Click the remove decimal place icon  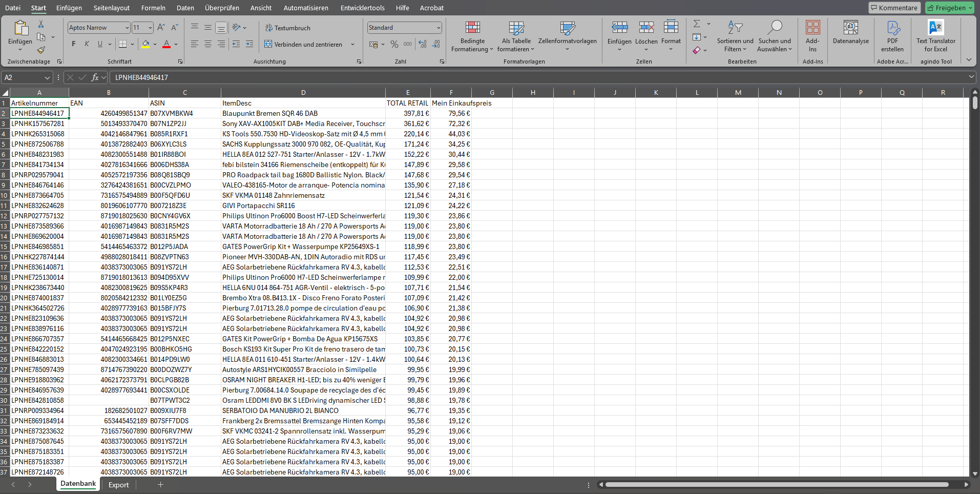[x=436, y=44]
